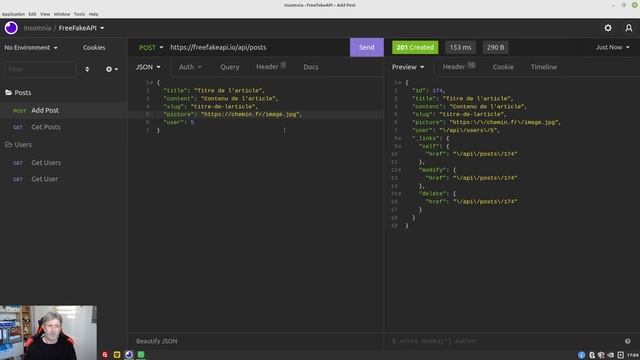Open the Application menu

point(13,14)
